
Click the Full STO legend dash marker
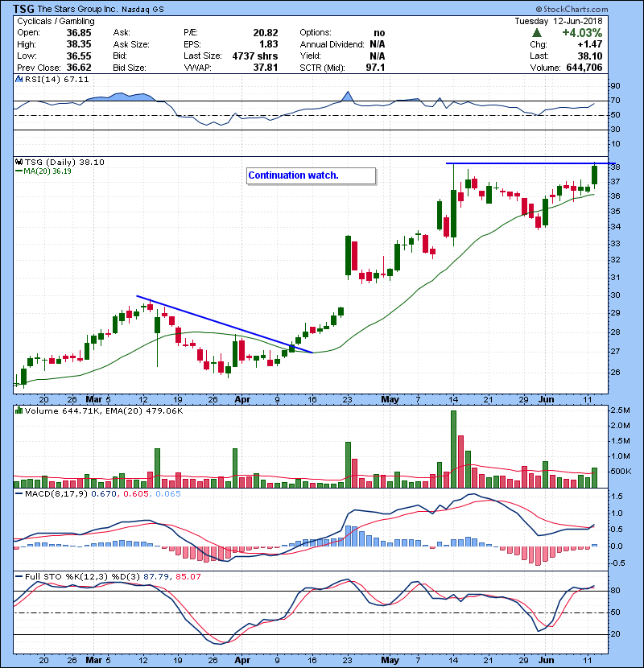pos(19,577)
